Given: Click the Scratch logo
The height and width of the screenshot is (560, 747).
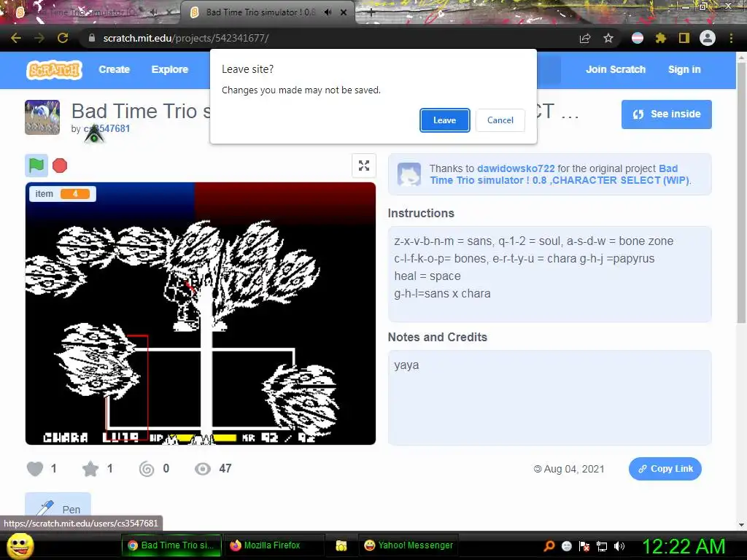Looking at the screenshot, I should [x=54, y=69].
